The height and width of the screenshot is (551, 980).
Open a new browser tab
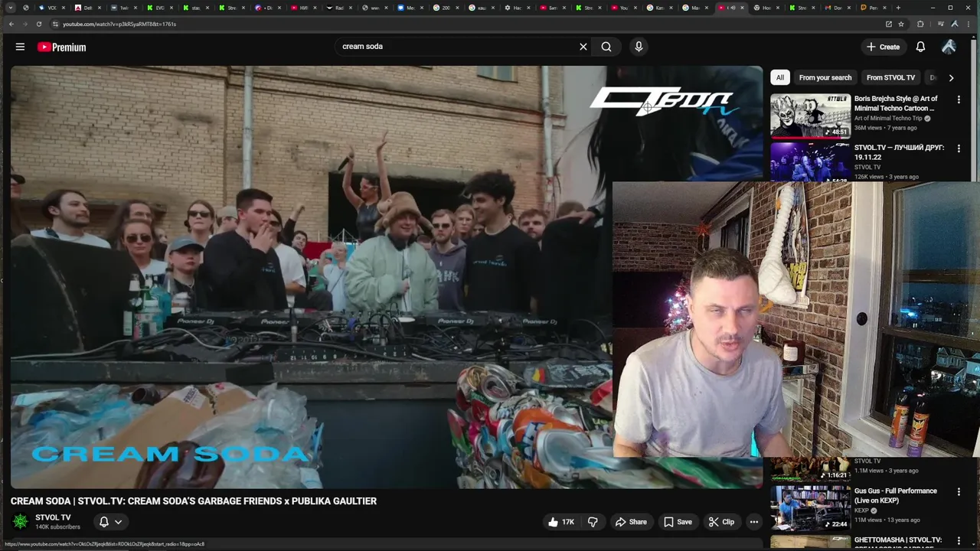898,8
